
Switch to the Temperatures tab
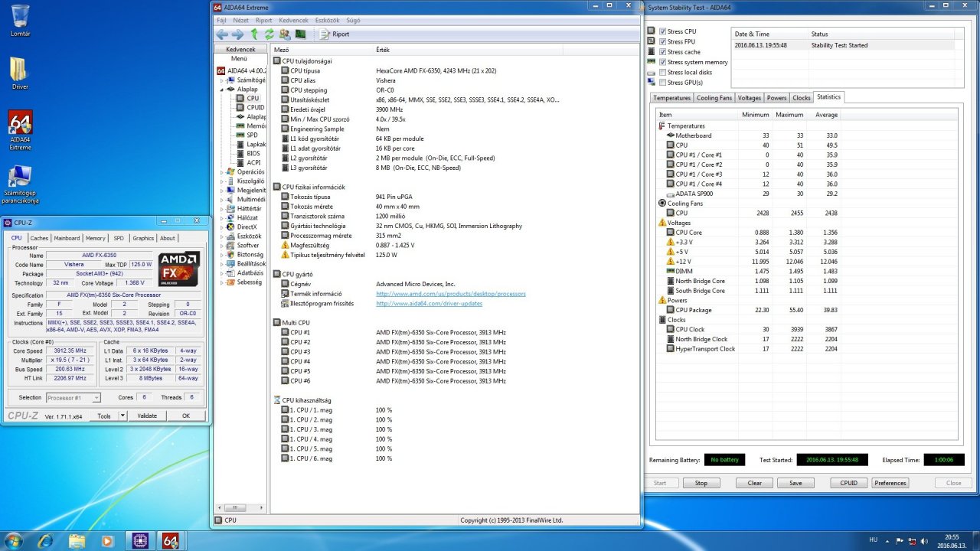(x=671, y=98)
